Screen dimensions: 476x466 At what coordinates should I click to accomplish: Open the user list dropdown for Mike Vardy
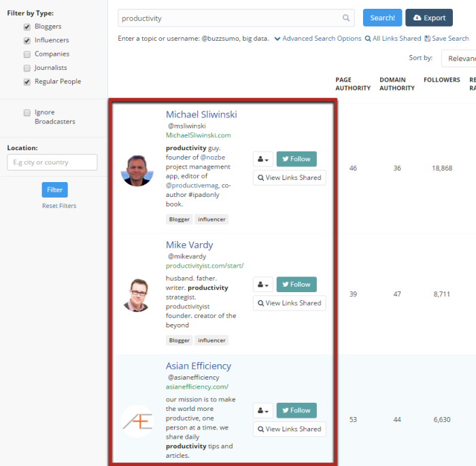[x=263, y=285]
